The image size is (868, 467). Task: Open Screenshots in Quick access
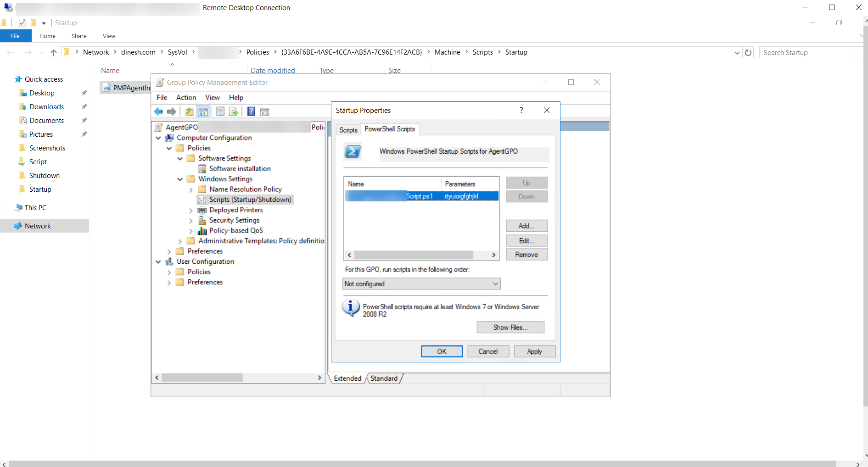(47, 148)
